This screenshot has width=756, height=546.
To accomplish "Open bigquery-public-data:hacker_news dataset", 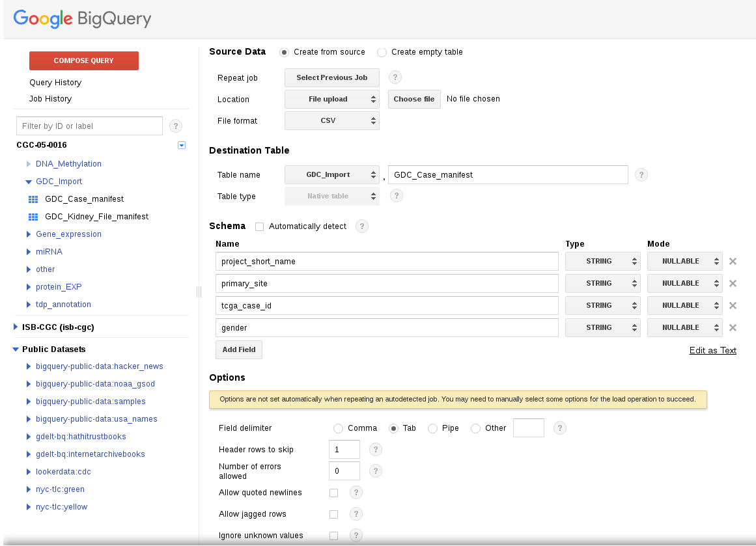I will click(x=100, y=366).
